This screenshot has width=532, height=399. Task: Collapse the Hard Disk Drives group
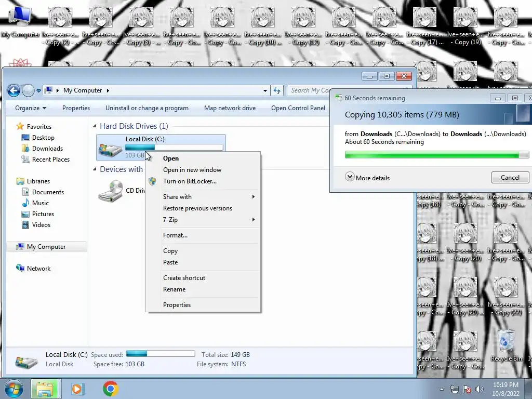[x=95, y=126]
